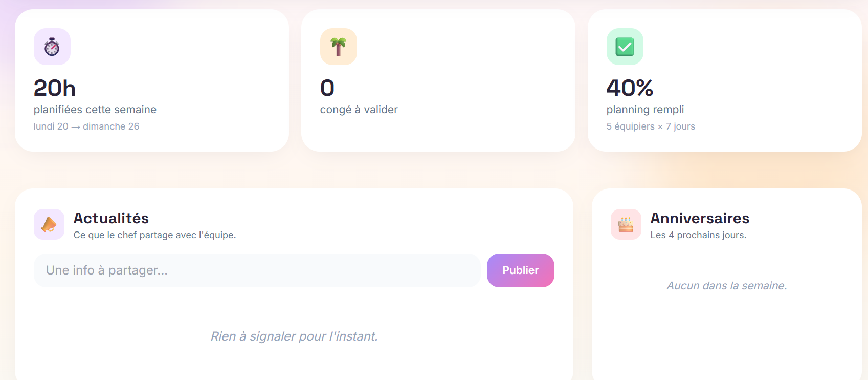Click 'Aucun dans la semaine' message
868x380 pixels.
[x=727, y=285]
